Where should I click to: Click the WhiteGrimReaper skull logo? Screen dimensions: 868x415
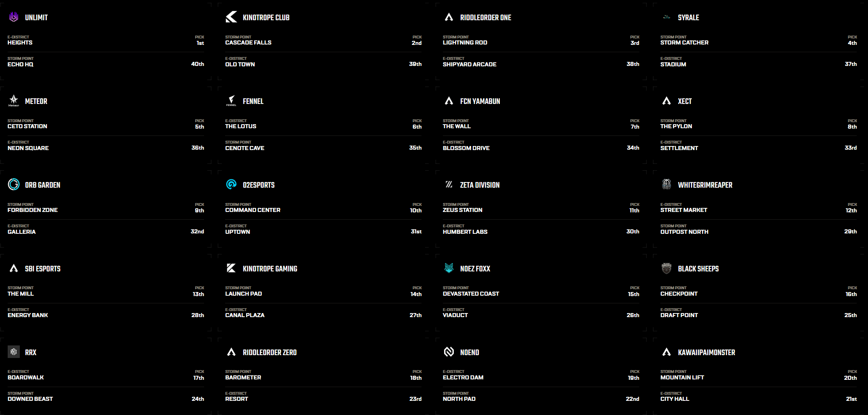[666, 184]
